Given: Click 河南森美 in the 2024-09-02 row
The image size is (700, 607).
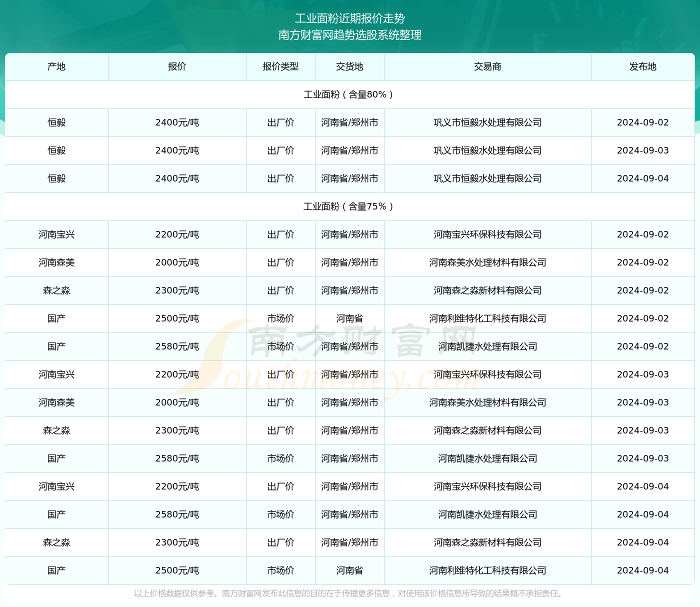Looking at the screenshot, I should pos(56,262).
